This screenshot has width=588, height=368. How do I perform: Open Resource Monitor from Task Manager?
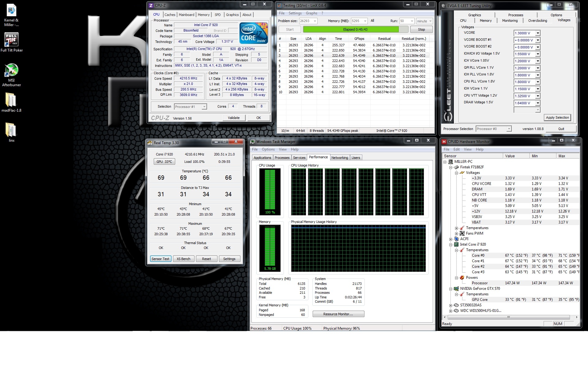(x=338, y=314)
